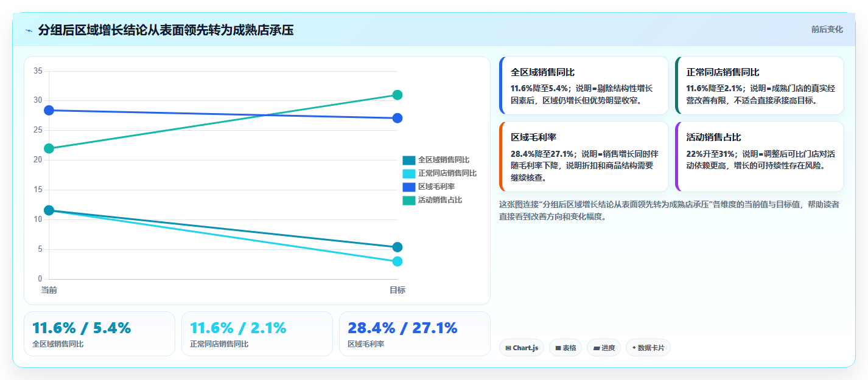This screenshot has width=868, height=380.
Task: Click the 活动销售占比 data point at 当前
Action: 49,148
